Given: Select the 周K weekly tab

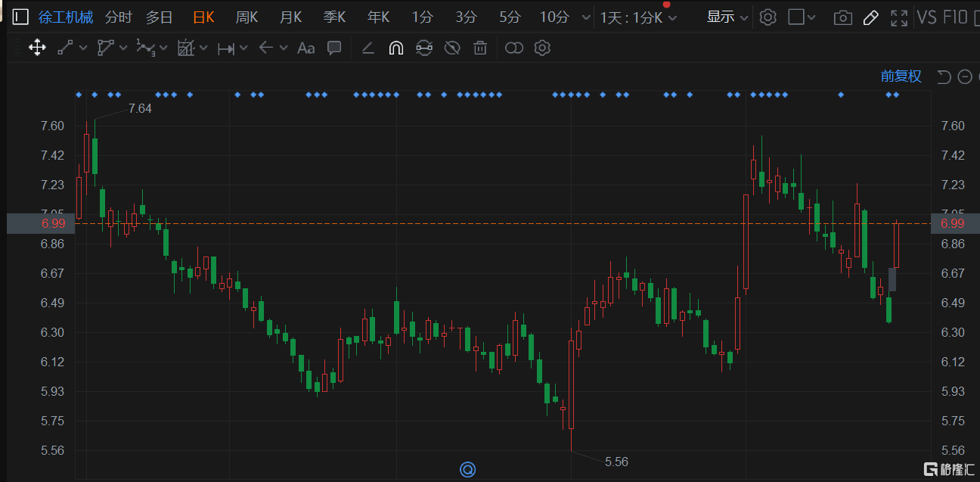Looking at the screenshot, I should 247,17.
